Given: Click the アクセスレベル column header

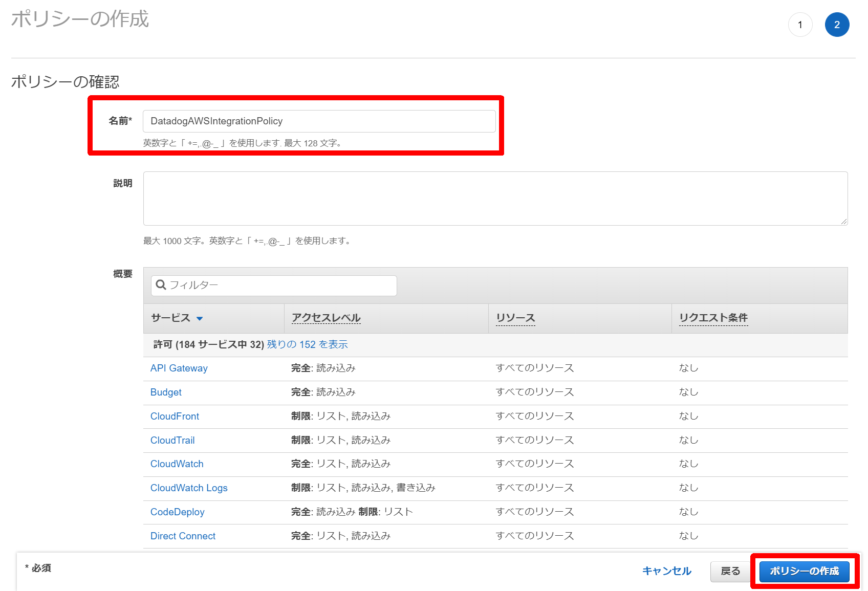Looking at the screenshot, I should point(326,318).
